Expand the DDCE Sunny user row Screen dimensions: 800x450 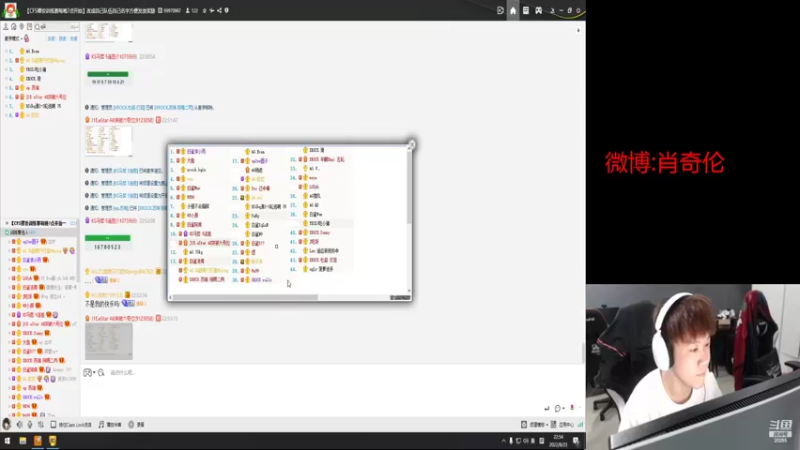[9, 333]
